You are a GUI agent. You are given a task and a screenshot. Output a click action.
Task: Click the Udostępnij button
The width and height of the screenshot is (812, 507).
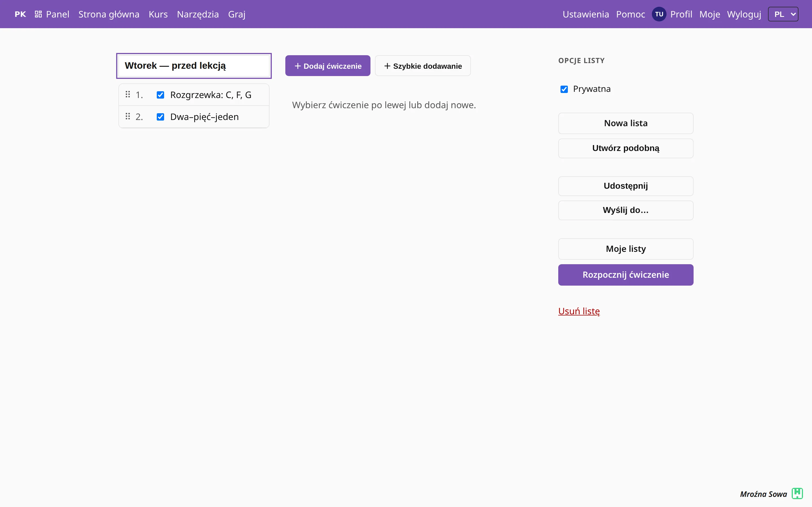[625, 186]
